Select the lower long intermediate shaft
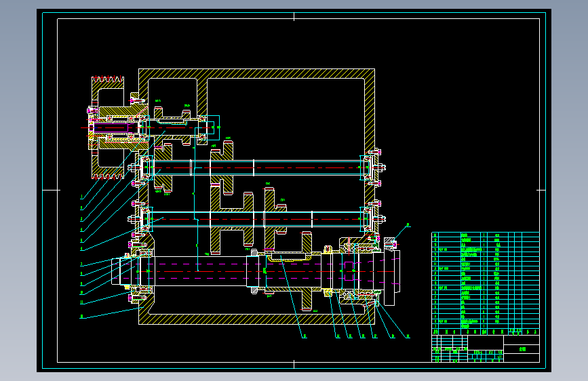This screenshot has width=588, height=381. pos(257,219)
